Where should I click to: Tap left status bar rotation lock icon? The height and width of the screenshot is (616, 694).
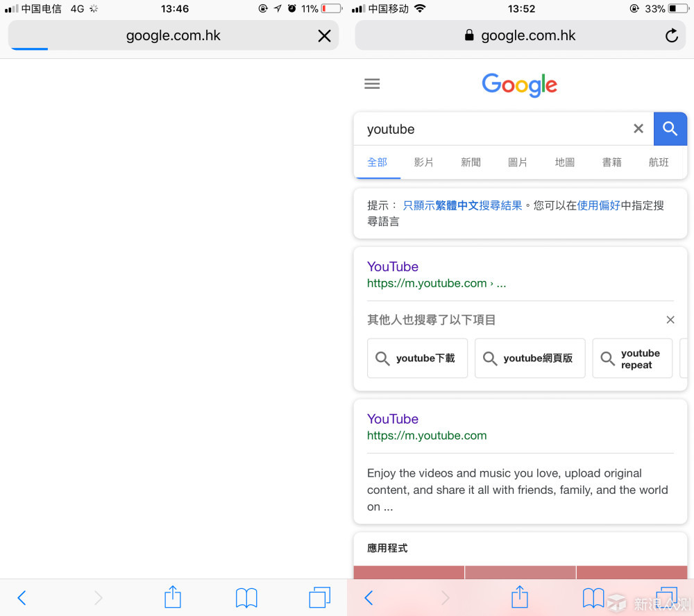pos(263,8)
